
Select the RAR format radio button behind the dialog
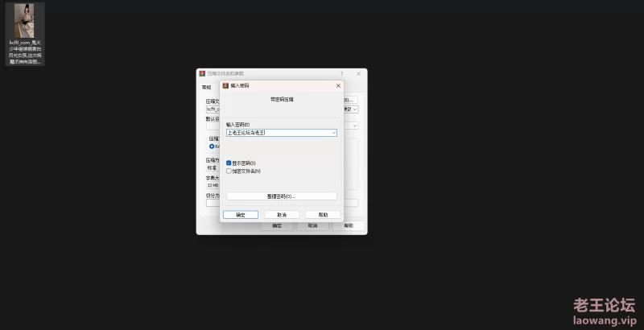[x=212, y=146]
